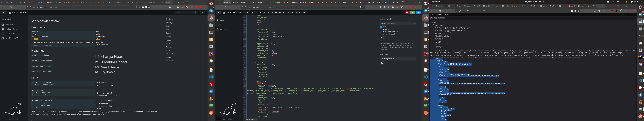Click the strikethrough icon in editor toolbar
This screenshot has width=644, height=121.
[268, 13]
